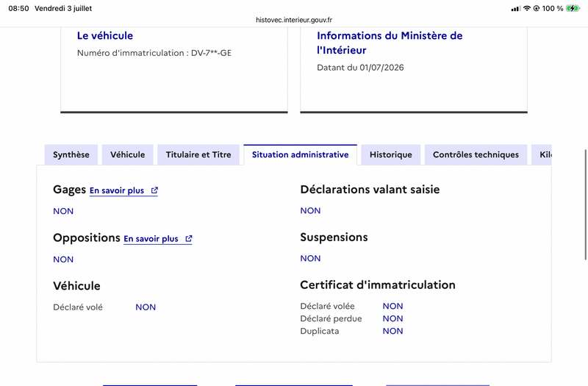
Task: Tap the Wi-Fi icon in status bar
Action: click(x=527, y=8)
